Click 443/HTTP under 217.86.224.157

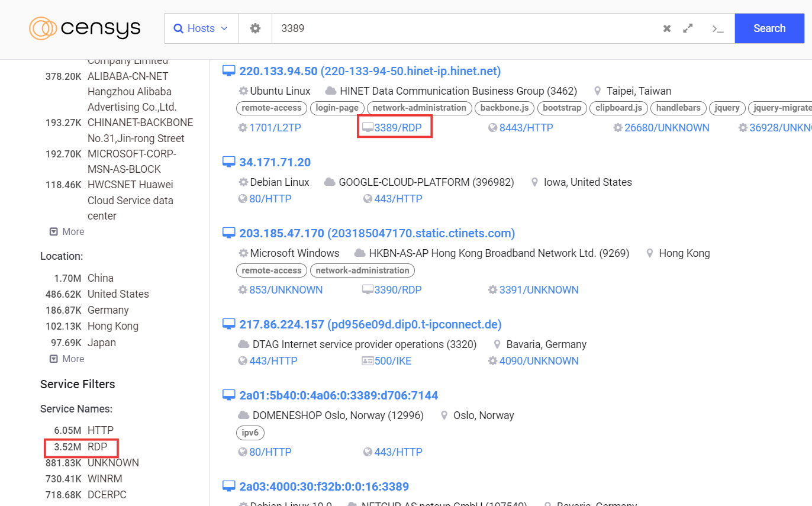[273, 361]
